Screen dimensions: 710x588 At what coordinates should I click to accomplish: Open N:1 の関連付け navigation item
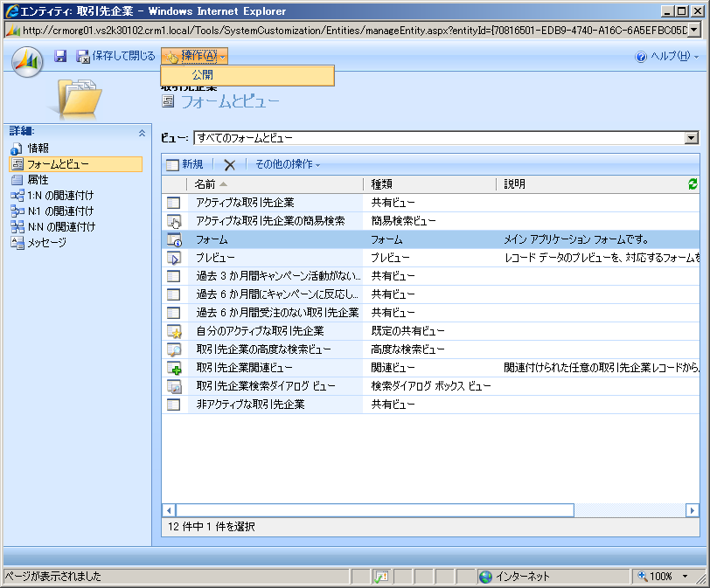point(60,211)
